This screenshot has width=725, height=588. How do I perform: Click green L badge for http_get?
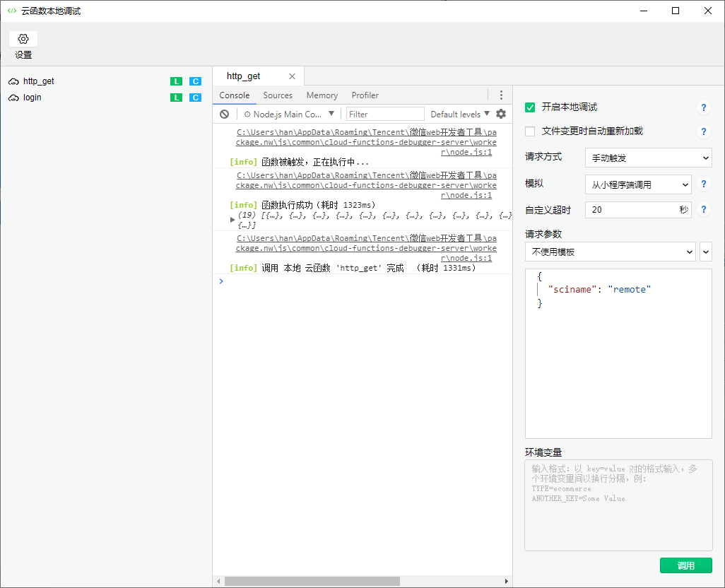click(176, 81)
